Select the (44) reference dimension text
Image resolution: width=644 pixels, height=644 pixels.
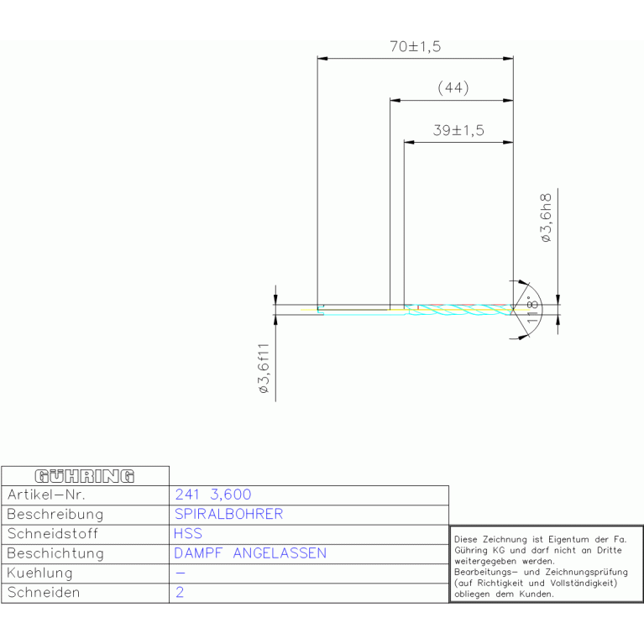coord(453,88)
